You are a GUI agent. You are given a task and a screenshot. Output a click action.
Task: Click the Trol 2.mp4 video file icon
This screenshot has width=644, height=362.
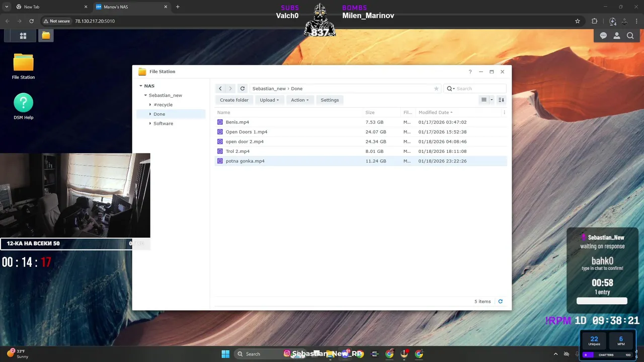tap(220, 151)
